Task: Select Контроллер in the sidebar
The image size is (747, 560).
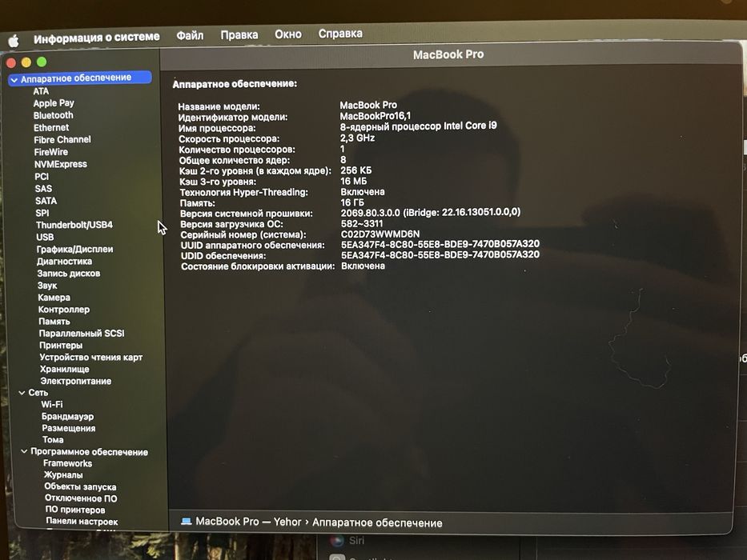Action: coord(64,310)
